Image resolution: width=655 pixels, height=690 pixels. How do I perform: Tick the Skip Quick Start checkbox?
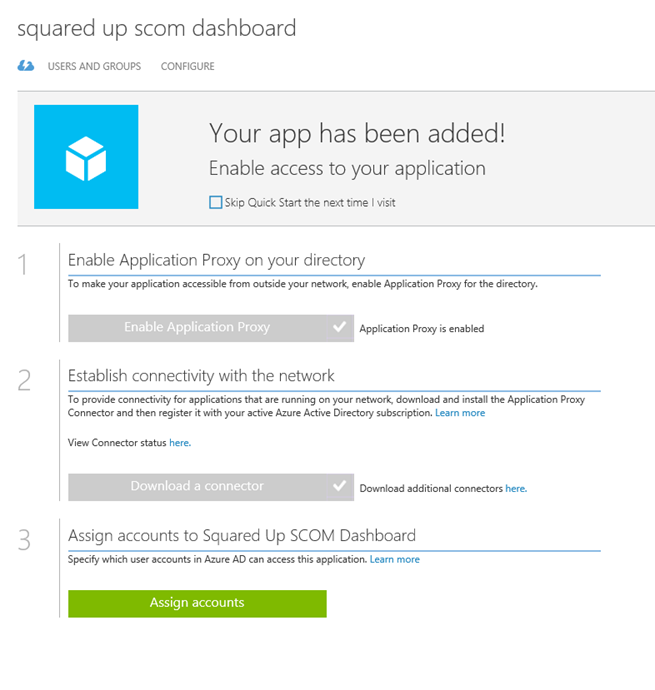215,202
